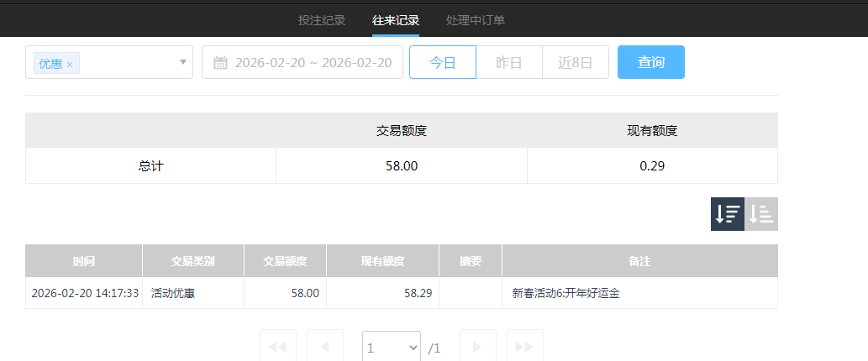Click the 查询 search button

point(651,63)
